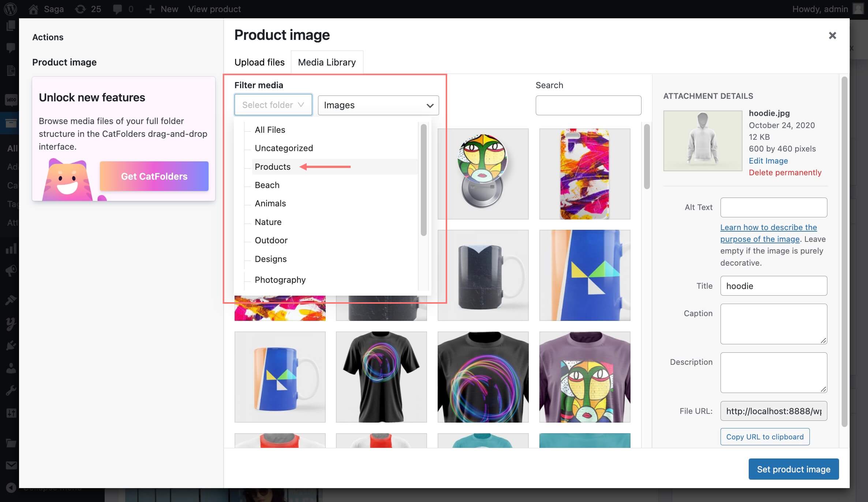Open Yoast SEO sidebar icon
868x502 pixels.
(11, 323)
